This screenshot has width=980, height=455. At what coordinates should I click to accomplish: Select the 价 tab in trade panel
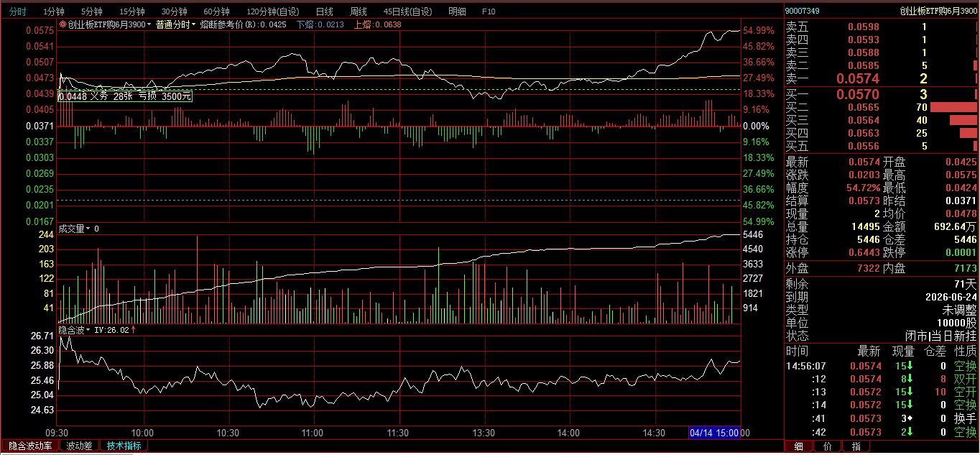827,446
